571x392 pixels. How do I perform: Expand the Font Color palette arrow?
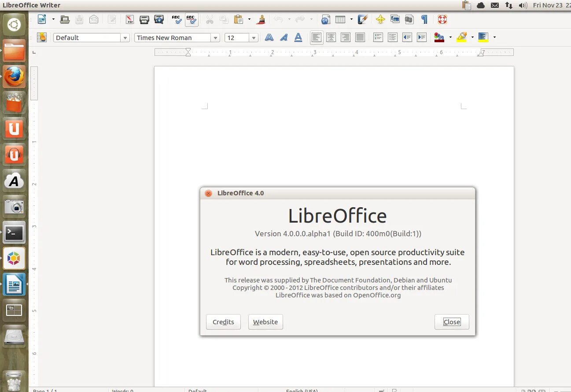pyautogui.click(x=450, y=37)
